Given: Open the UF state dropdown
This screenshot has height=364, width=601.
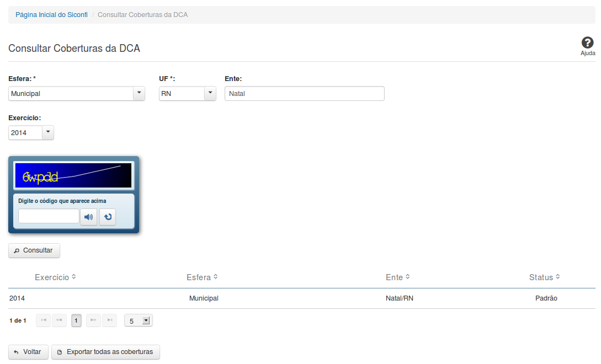Looking at the screenshot, I should [x=210, y=94].
